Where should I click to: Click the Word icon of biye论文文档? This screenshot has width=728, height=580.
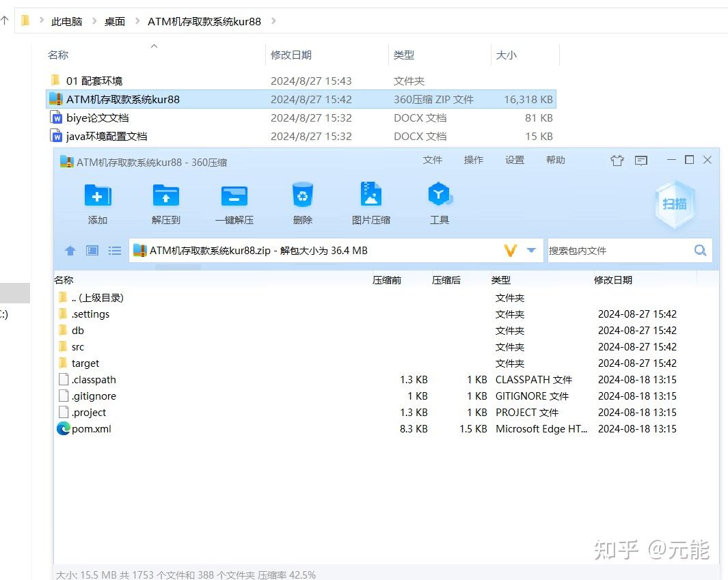point(56,118)
